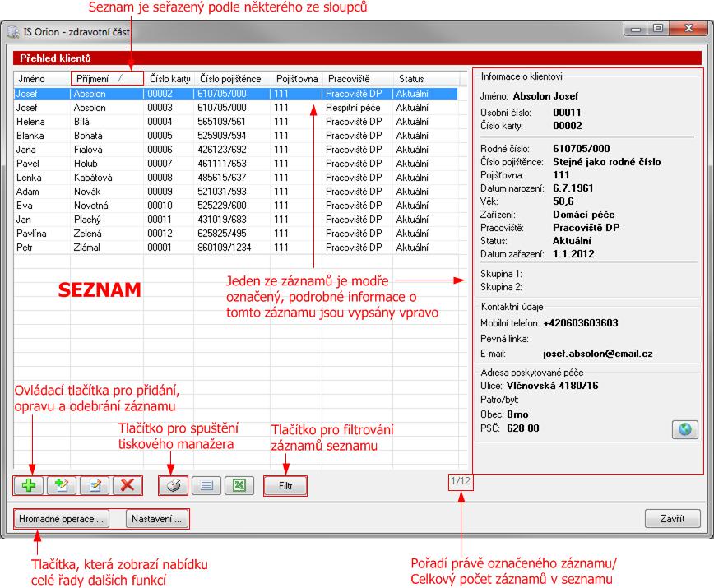Minimize the IS Orion window
The image size is (714, 588).
click(x=636, y=29)
